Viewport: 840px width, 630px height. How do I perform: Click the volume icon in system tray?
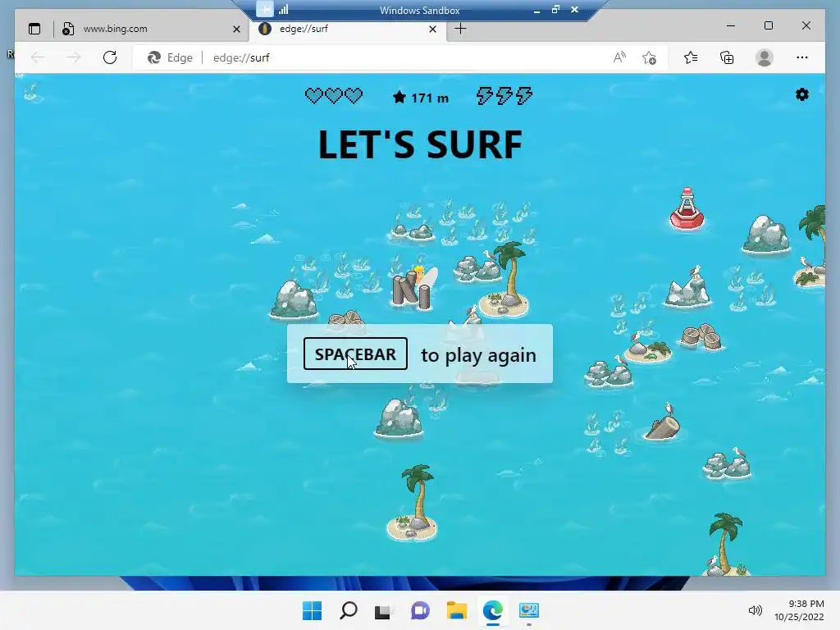click(755, 610)
